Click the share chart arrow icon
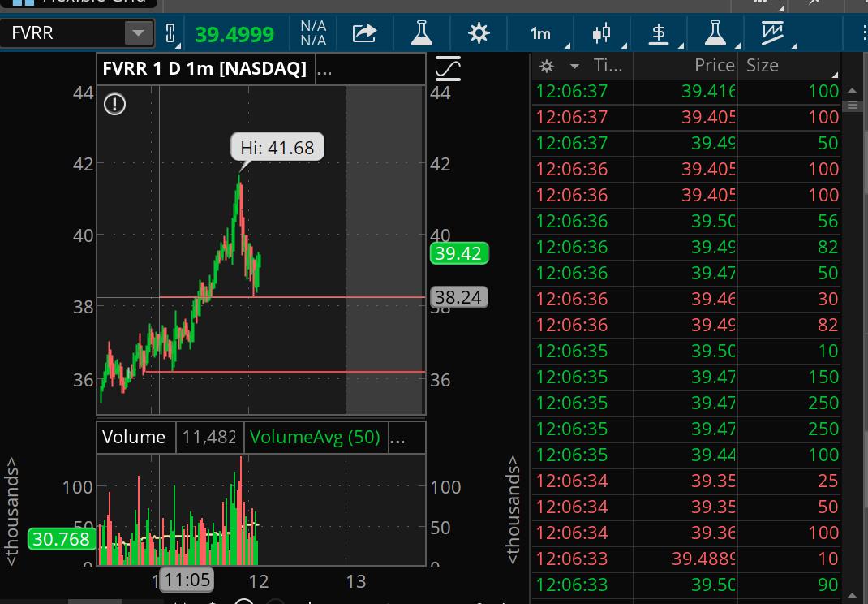The image size is (868, 604). point(364,33)
